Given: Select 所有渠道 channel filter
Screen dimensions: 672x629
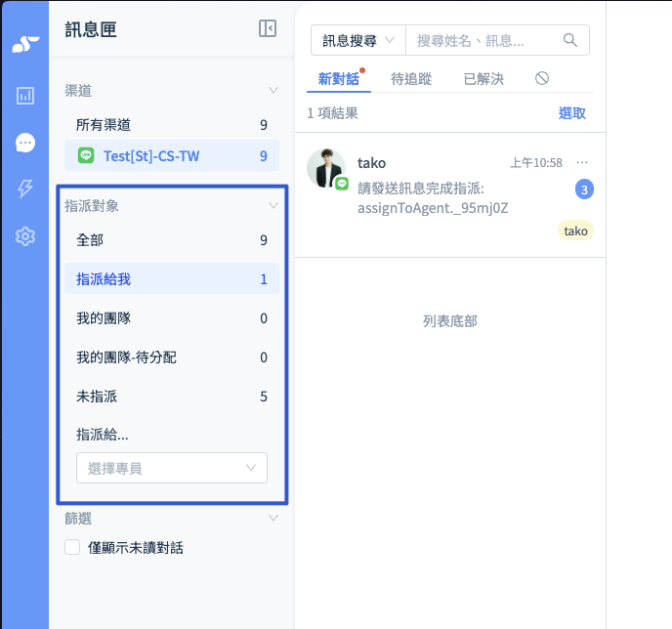Looking at the screenshot, I should point(172,125).
